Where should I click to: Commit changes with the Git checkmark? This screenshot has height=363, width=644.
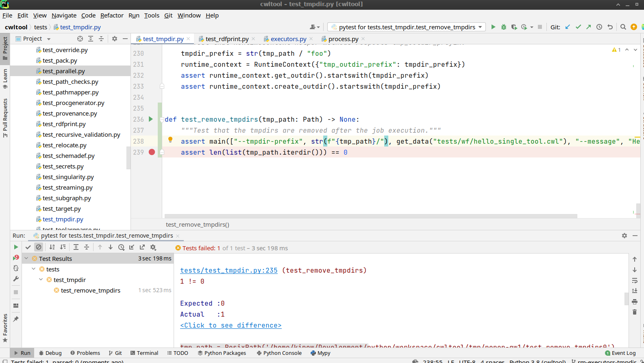pos(578,27)
